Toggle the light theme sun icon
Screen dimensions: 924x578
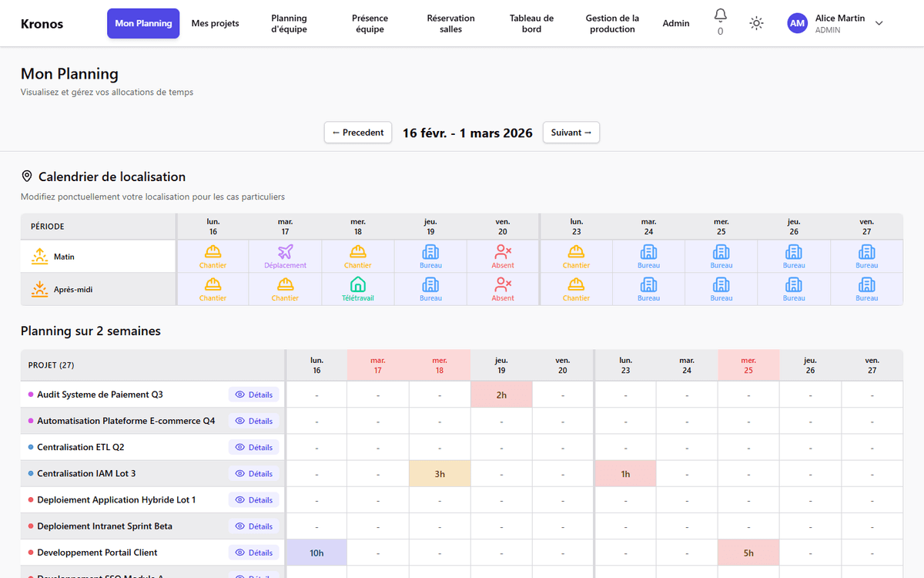[756, 23]
